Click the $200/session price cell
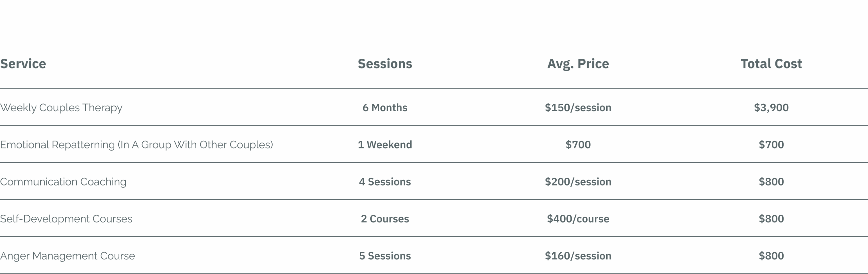The height and width of the screenshot is (274, 868). point(578,182)
